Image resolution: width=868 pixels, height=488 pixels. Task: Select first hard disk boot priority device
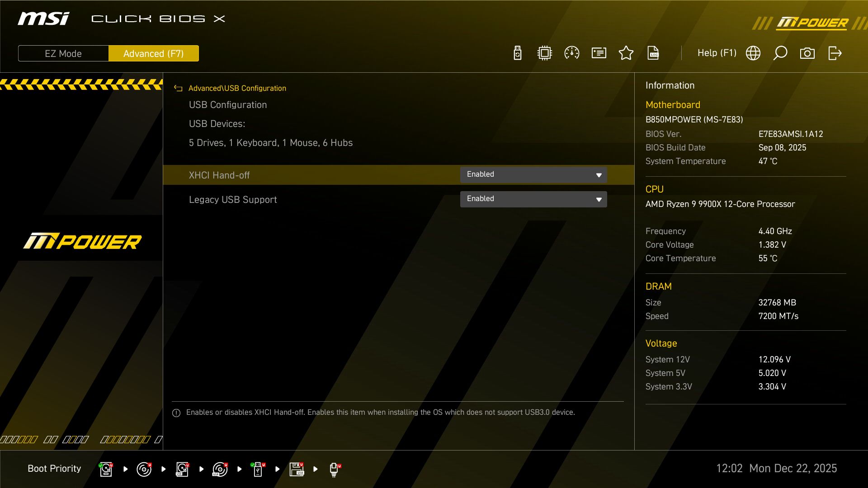click(106, 469)
